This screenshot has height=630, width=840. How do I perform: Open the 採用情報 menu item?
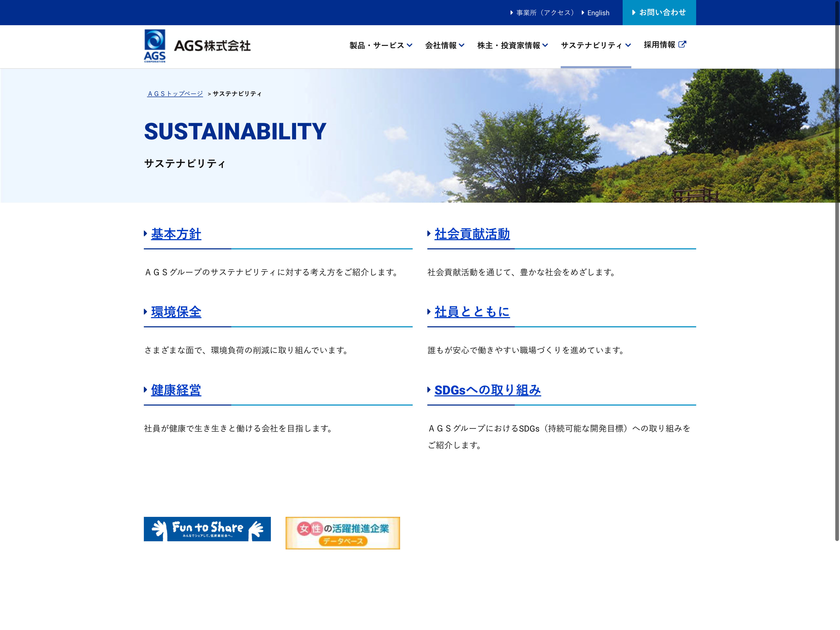(659, 45)
